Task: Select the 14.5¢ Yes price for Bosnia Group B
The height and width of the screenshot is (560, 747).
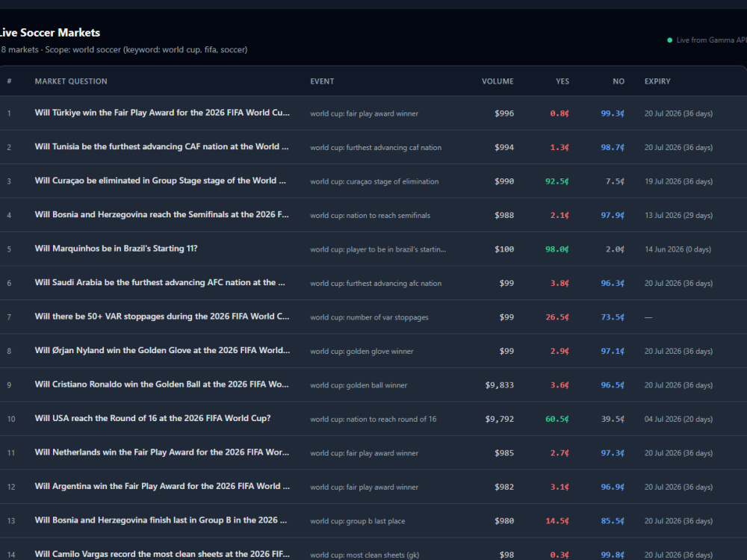Action: tap(557, 521)
